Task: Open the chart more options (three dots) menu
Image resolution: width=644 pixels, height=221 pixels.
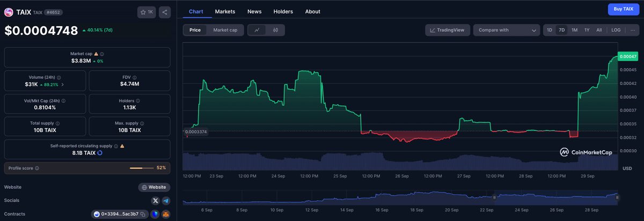Action: pos(633,30)
